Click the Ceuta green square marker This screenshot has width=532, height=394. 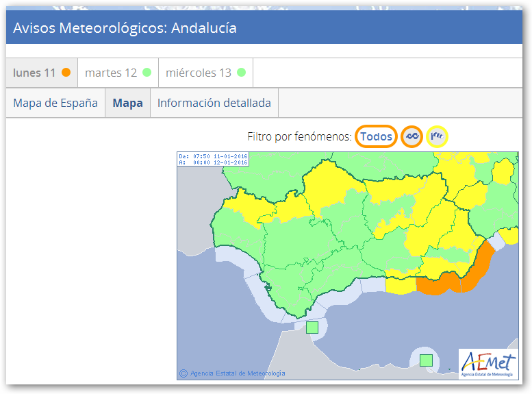(312, 328)
